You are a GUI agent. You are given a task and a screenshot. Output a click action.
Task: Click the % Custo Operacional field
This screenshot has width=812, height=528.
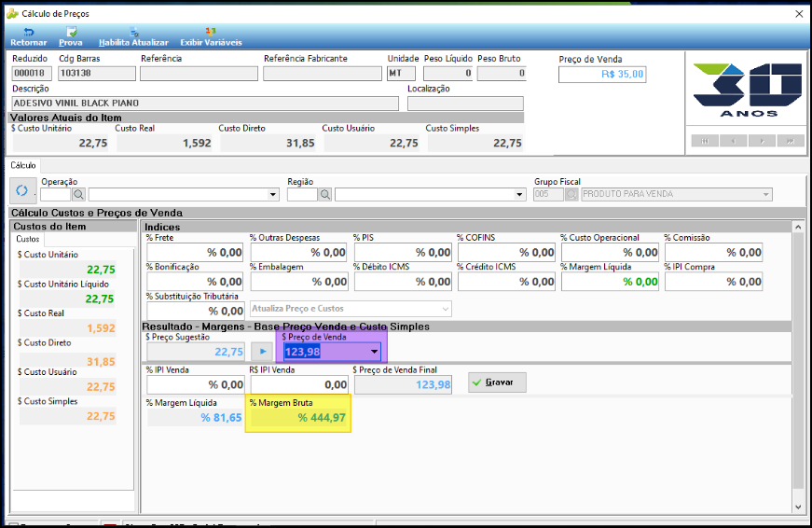610,253
